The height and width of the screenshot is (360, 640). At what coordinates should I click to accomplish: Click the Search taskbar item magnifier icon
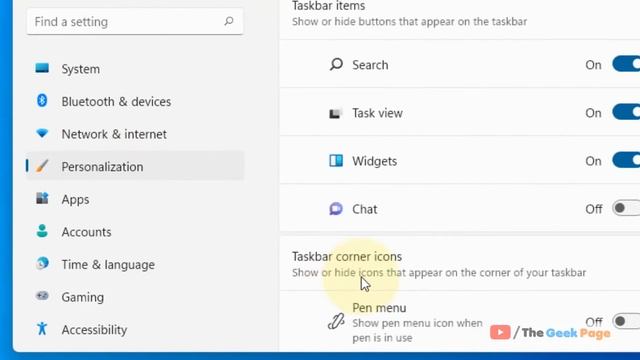(336, 64)
